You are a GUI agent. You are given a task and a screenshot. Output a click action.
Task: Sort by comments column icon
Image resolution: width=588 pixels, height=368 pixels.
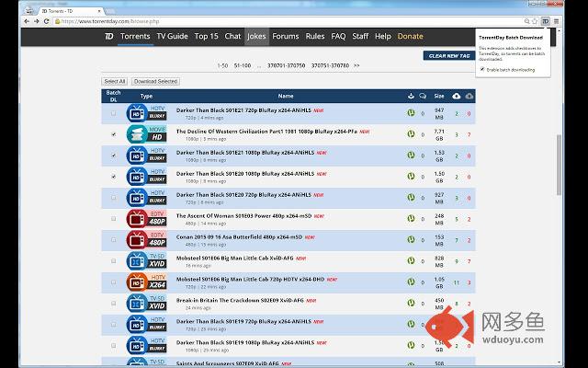coord(423,96)
